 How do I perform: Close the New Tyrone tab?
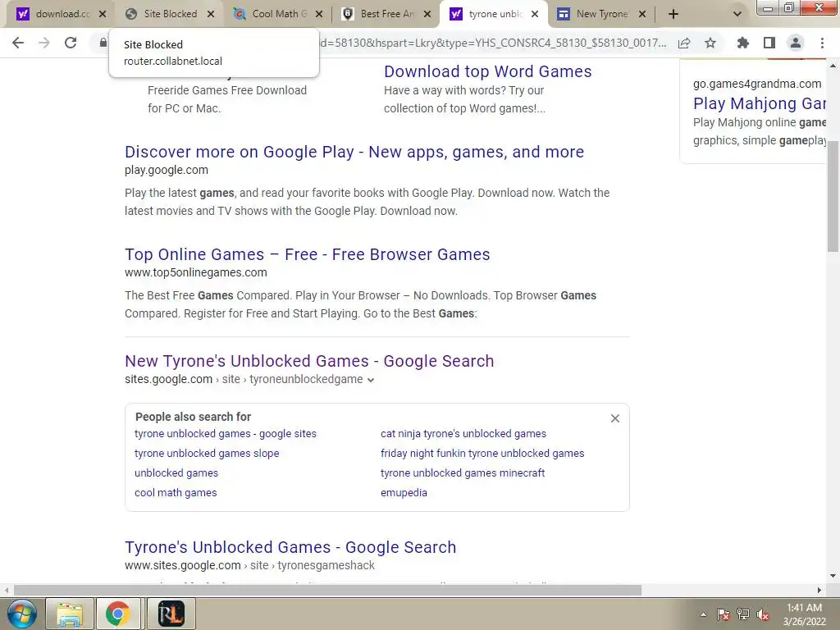tap(642, 14)
